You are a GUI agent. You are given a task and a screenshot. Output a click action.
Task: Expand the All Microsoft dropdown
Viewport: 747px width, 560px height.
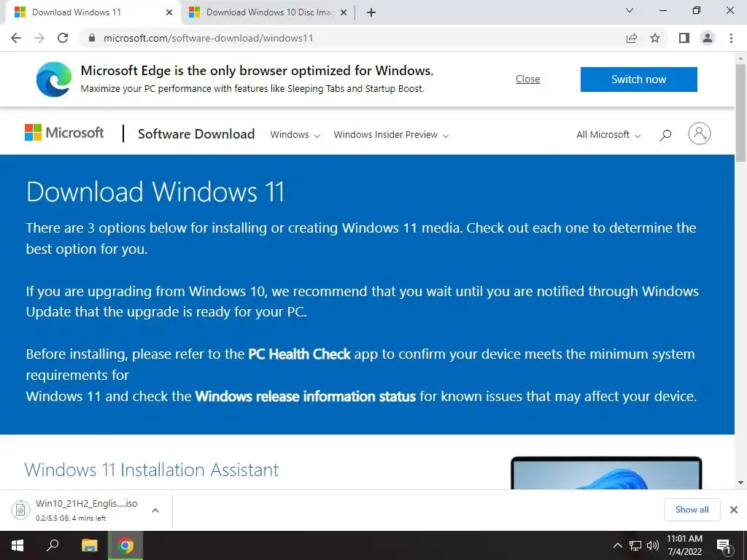[608, 135]
